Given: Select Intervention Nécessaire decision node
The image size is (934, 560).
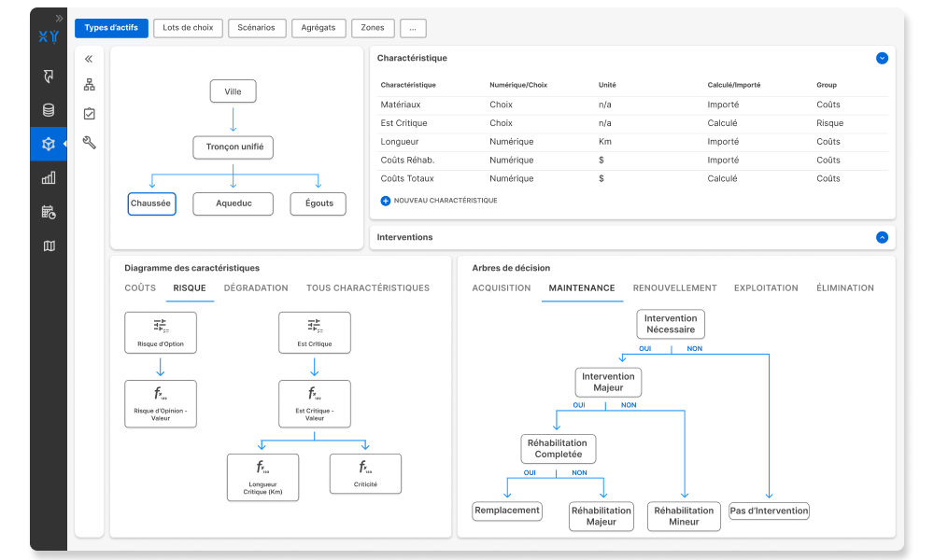Looking at the screenshot, I should 671,325.
